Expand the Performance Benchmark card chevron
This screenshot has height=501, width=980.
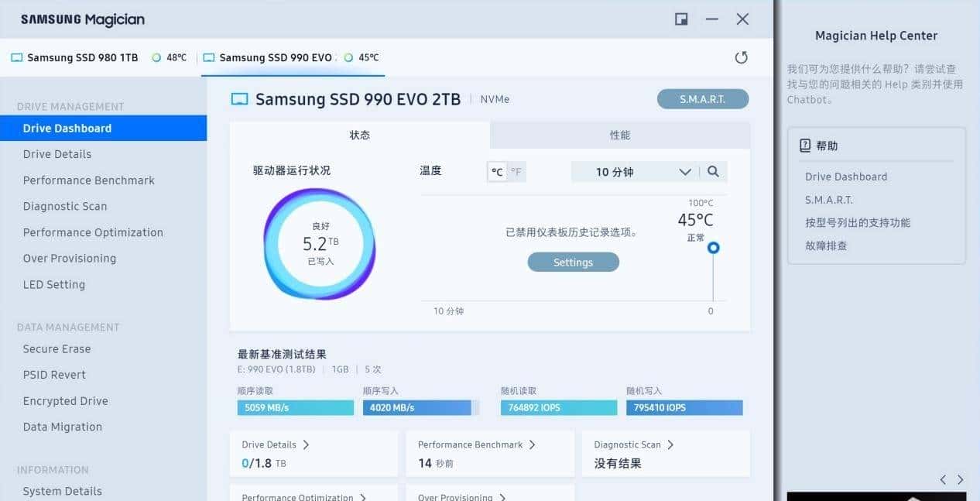[534, 444]
